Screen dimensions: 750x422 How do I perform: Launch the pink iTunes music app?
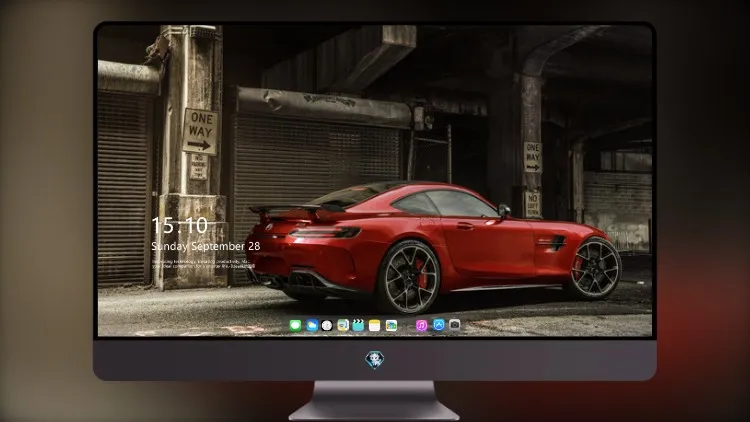421,325
